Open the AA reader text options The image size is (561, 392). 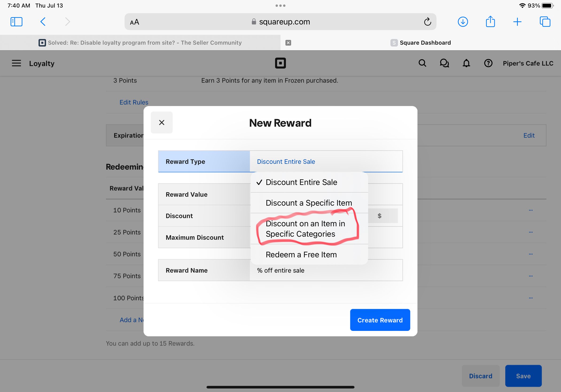coord(134,22)
